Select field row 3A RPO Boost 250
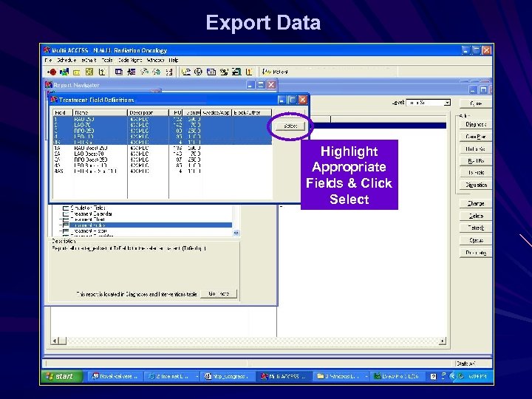The width and height of the screenshot is (532, 399). tap(162, 160)
